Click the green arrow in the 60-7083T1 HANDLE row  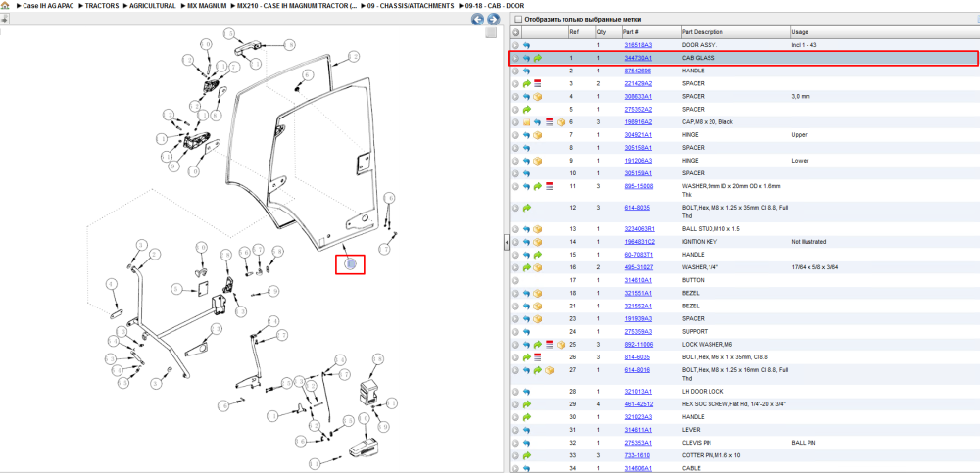tap(537, 255)
